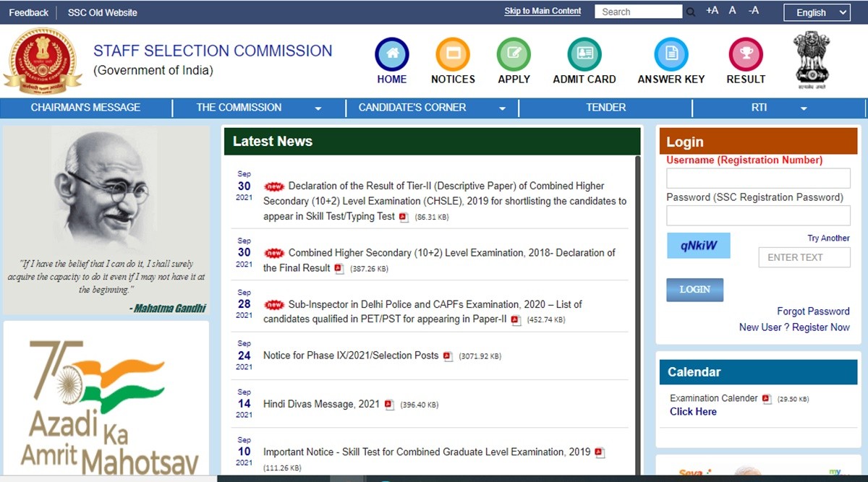Select the Tender menu item
This screenshot has width=868, height=482.
coord(605,108)
